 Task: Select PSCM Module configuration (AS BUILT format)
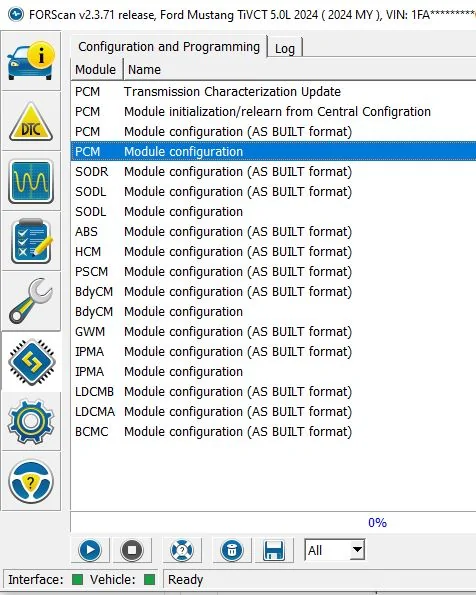[273, 272]
